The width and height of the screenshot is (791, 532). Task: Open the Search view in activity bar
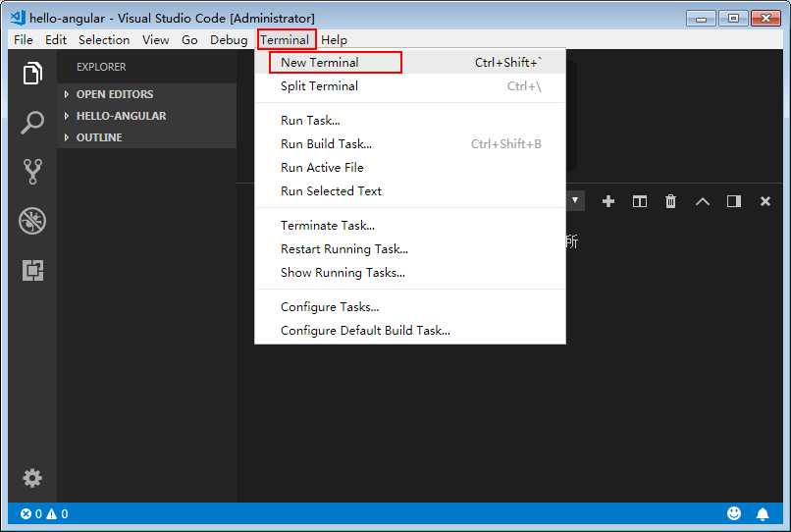click(32, 123)
